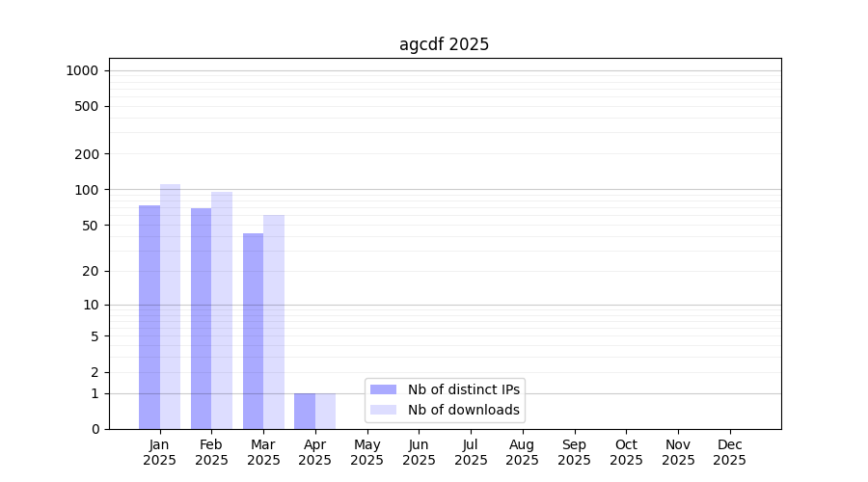Select the Jan 2025 distinct IPs bar
868x482 pixels.
point(149,317)
